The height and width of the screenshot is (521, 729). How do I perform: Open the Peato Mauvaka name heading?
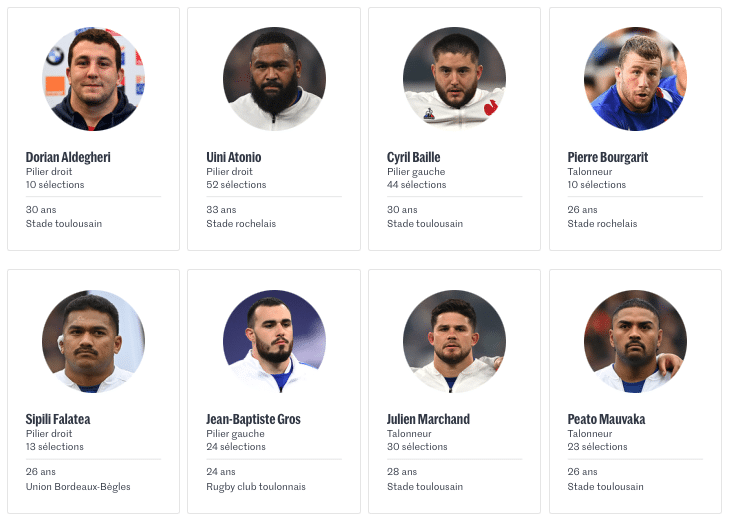pos(606,419)
